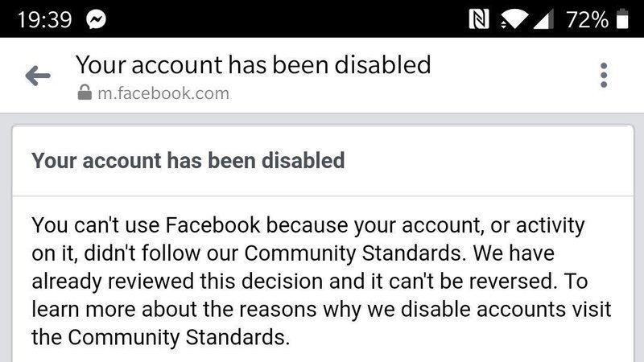Tap the back arrow in the header
The image size is (644, 362).
[x=38, y=76]
